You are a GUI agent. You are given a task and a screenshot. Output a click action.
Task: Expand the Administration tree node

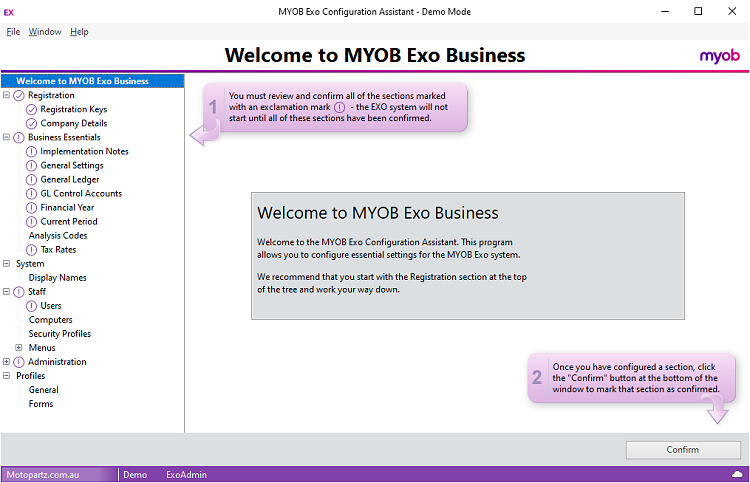(6, 362)
